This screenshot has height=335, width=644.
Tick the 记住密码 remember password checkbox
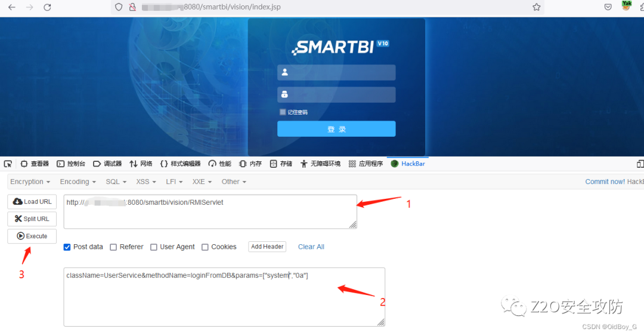[x=283, y=112]
